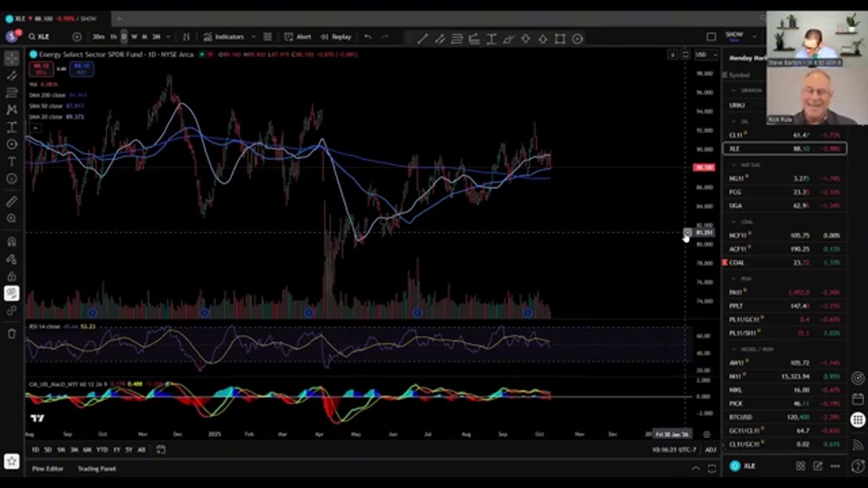Select the 3M timeframe

click(156, 37)
